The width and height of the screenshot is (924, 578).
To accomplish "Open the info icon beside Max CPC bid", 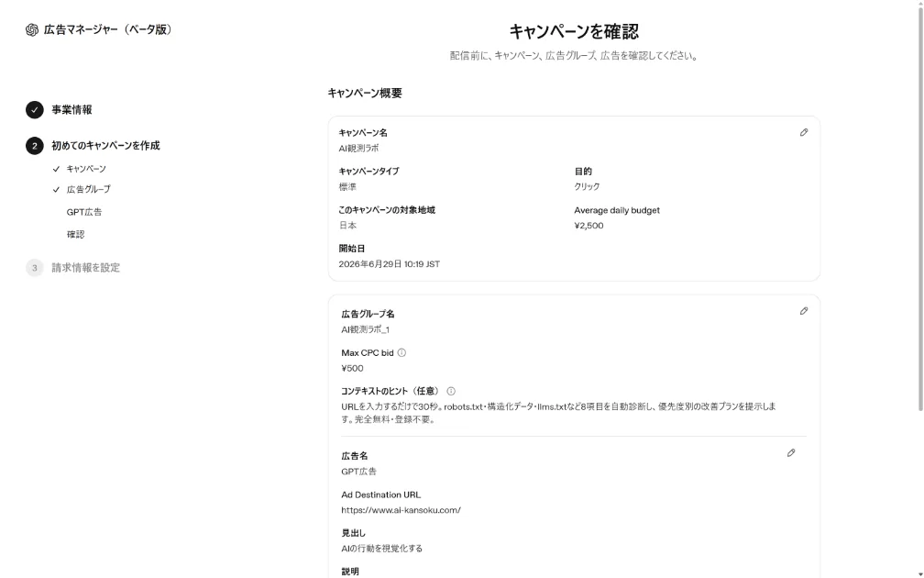I will pyautogui.click(x=401, y=352).
